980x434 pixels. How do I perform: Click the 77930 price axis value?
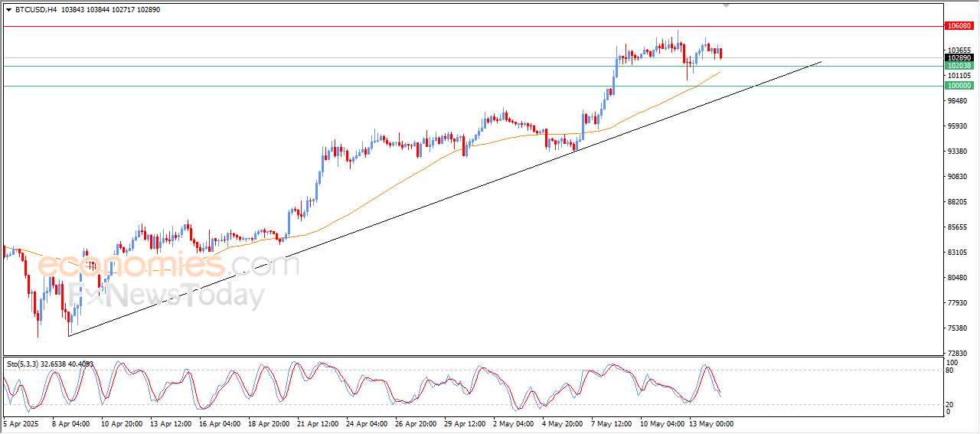click(958, 303)
